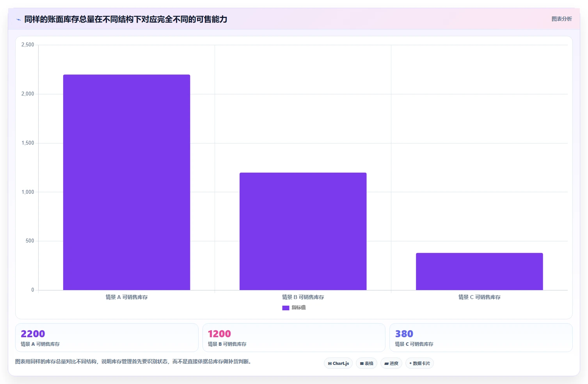
Task: Click the 情景 B 可销售库存 axis label
Action: (303, 297)
